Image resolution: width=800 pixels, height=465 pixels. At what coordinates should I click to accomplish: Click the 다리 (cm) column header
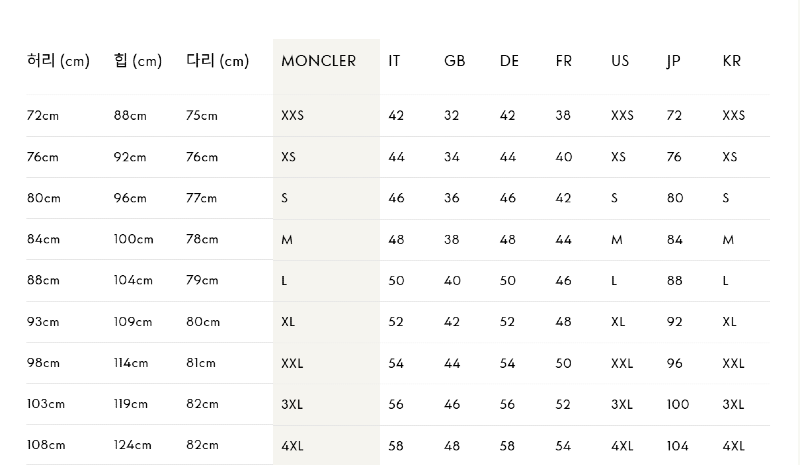pyautogui.click(x=217, y=61)
